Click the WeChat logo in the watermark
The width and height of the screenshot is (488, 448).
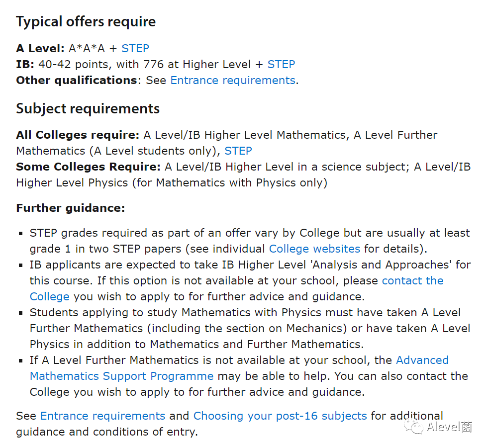pyautogui.click(x=413, y=427)
